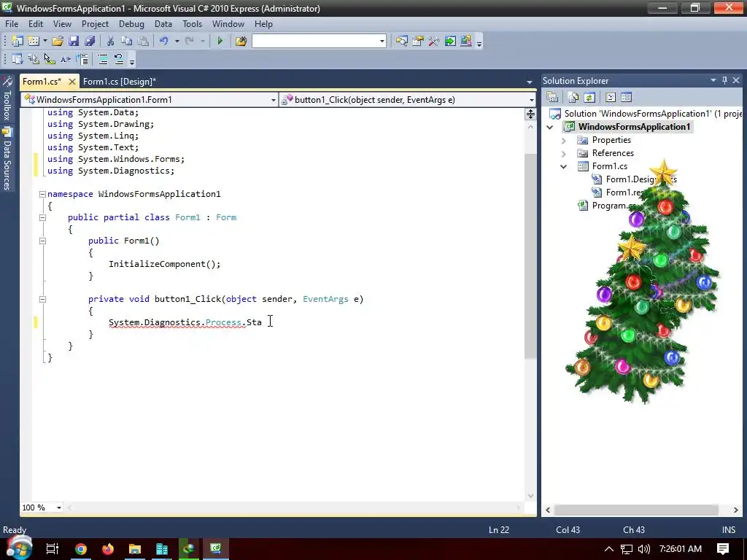
Task: Click Solution Explorer horizontal scrollbar right arrow
Action: 736,510
